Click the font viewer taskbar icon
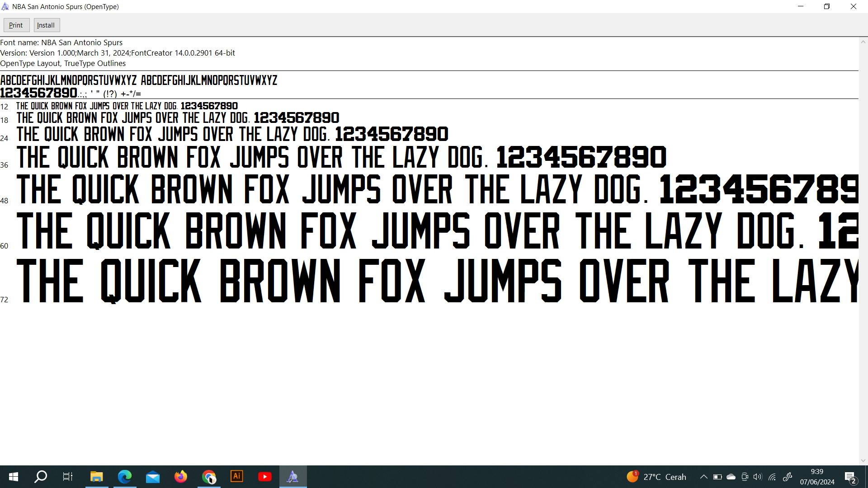The height and width of the screenshot is (488, 868). tap(293, 477)
